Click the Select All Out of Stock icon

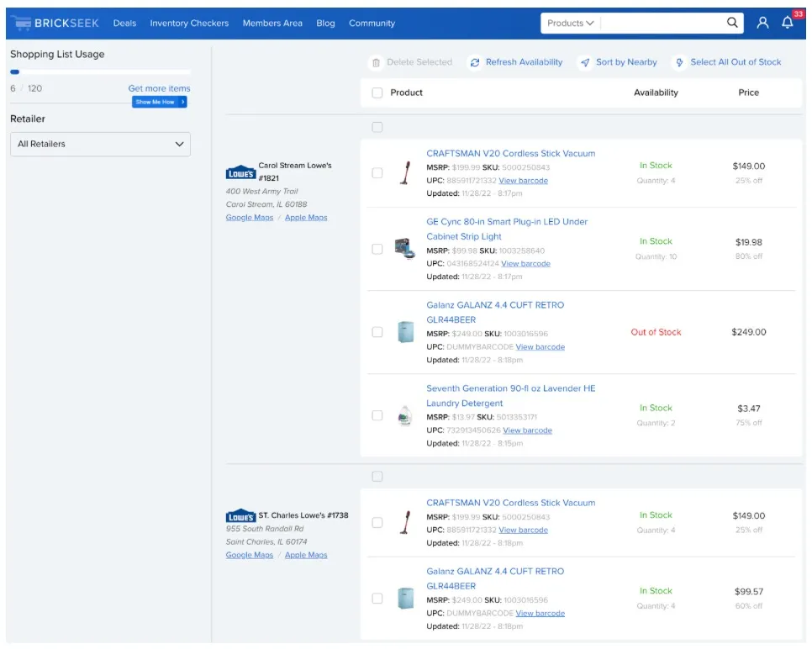678,62
